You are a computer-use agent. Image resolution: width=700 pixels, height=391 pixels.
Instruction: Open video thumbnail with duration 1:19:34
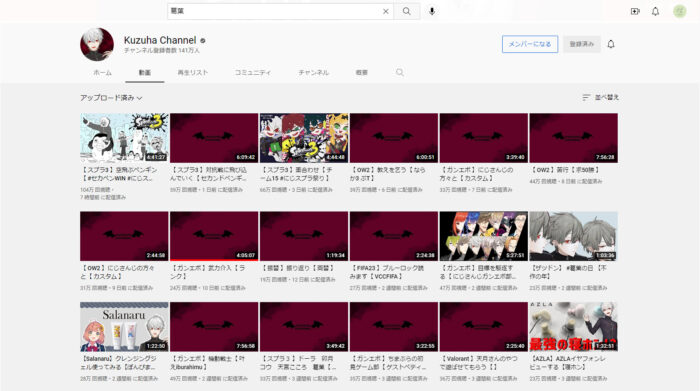pos(304,236)
